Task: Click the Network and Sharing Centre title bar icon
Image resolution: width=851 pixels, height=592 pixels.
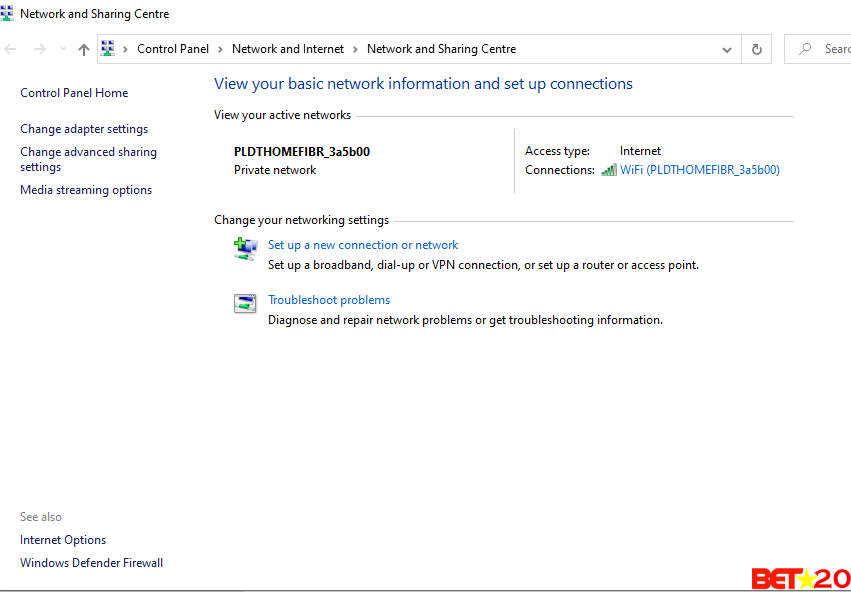Action: pos(10,13)
